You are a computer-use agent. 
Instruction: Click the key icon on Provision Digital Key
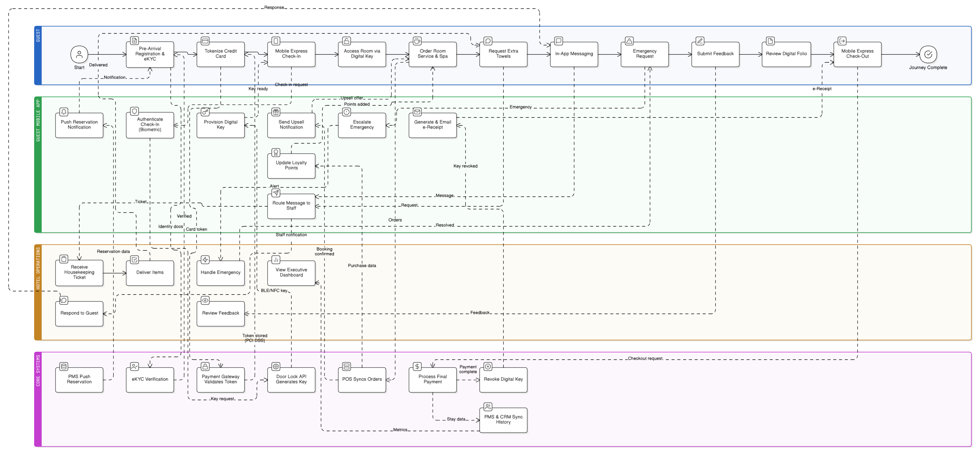[x=205, y=112]
